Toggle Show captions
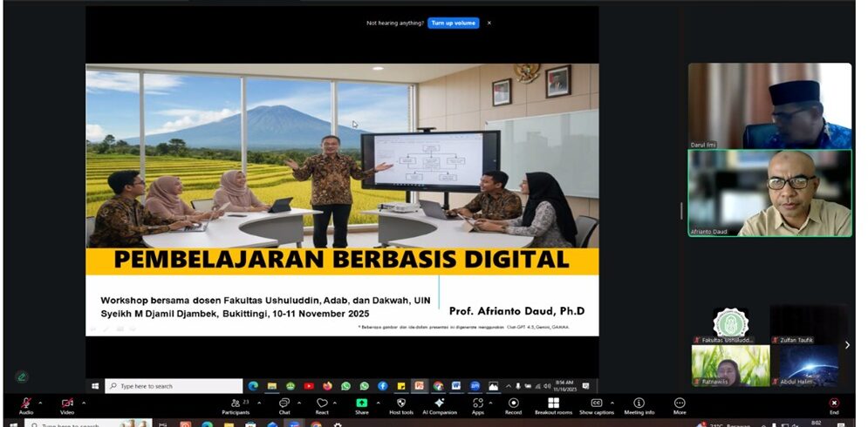 point(597,403)
